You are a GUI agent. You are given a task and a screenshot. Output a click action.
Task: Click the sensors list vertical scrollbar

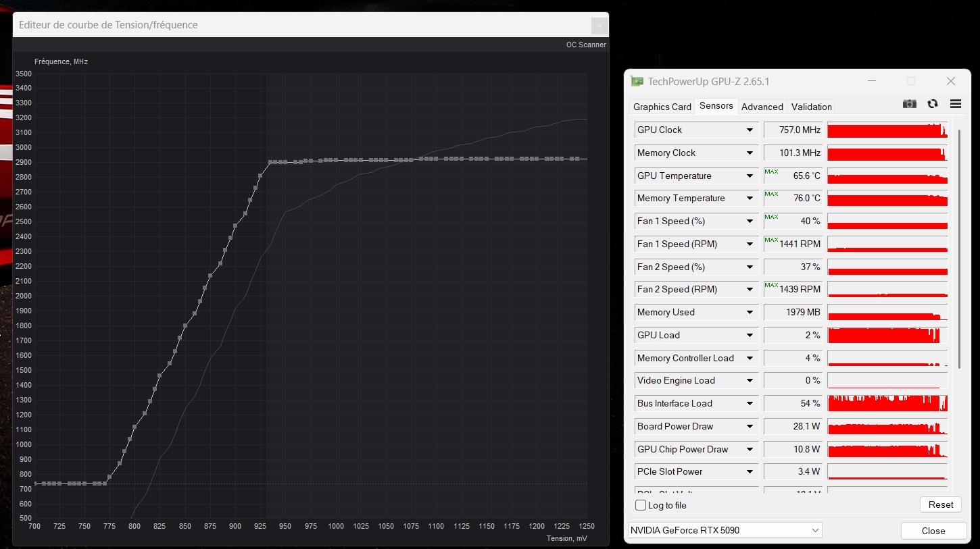958,249
